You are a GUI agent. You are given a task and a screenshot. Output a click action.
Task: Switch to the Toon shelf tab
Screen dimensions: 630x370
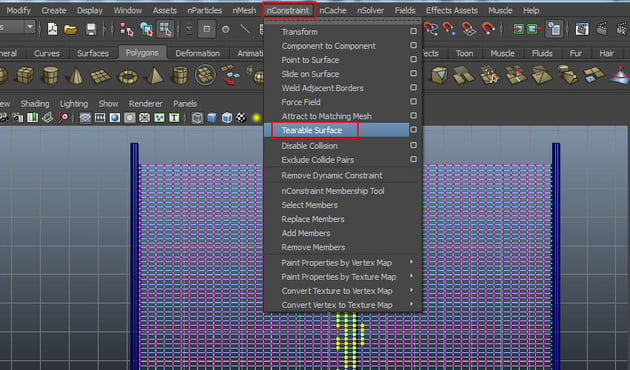pos(464,53)
